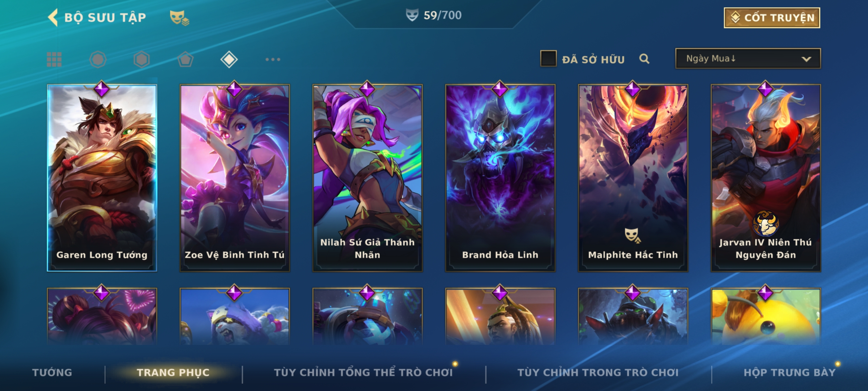
Task: Select the diamond rarity tier filter
Action: (x=229, y=59)
